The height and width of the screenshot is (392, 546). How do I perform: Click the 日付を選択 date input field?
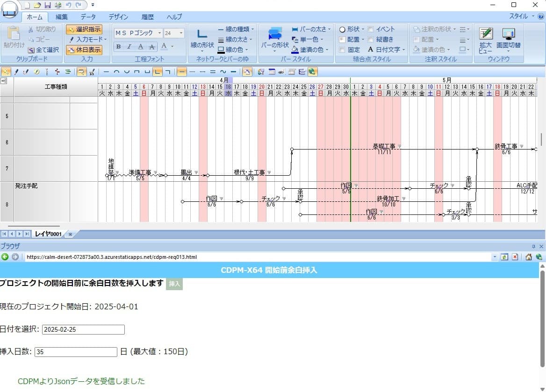tap(83, 329)
